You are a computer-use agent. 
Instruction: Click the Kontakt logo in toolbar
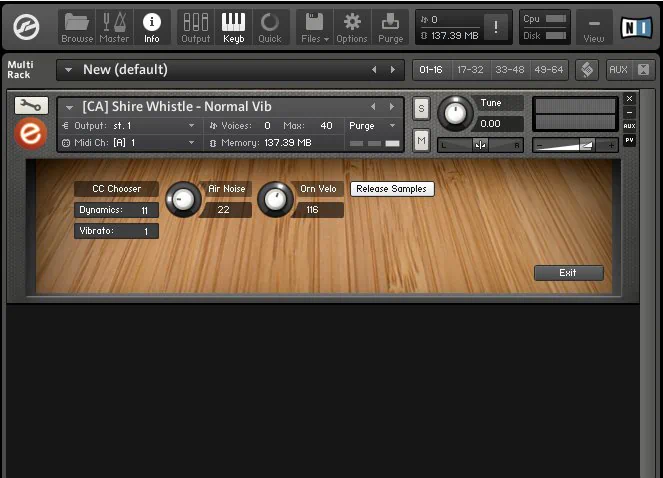coord(26,27)
